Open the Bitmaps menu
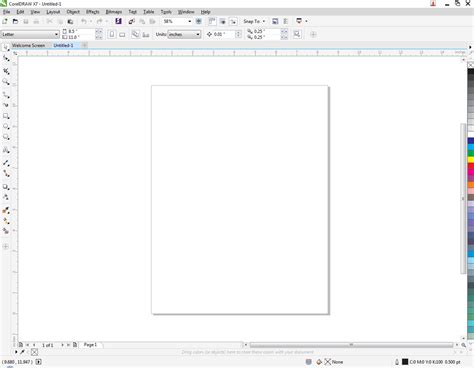Image resolution: width=474 pixels, height=368 pixels. point(114,12)
